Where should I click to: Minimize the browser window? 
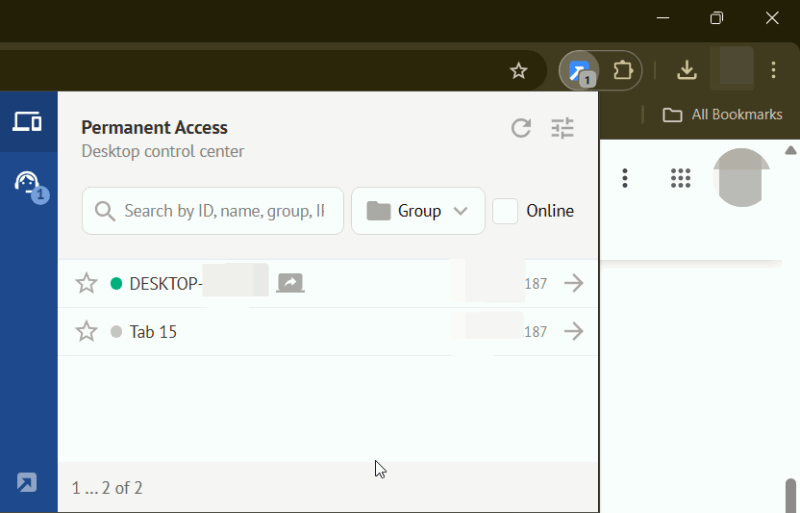(663, 18)
